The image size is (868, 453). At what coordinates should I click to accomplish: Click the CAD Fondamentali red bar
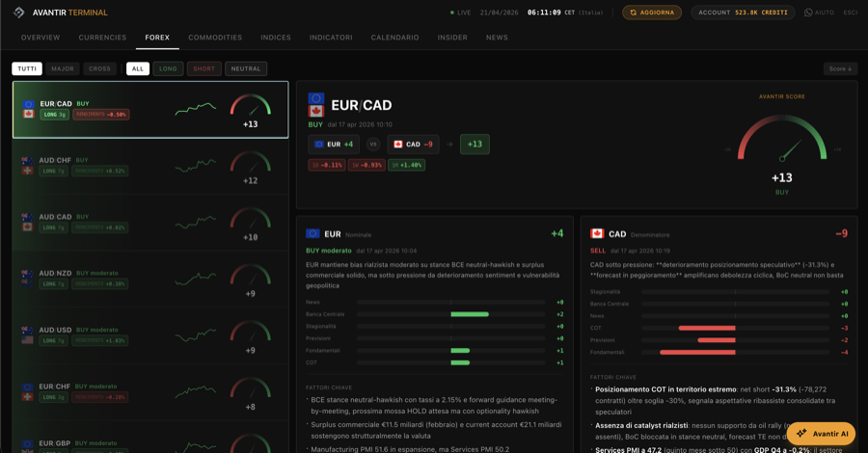pos(697,353)
